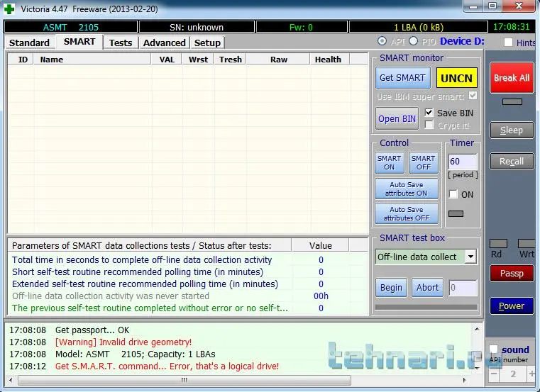The image size is (540, 392).
Task: Click the '1 LBA (0 kB)' capacity field
Action: [x=419, y=27]
